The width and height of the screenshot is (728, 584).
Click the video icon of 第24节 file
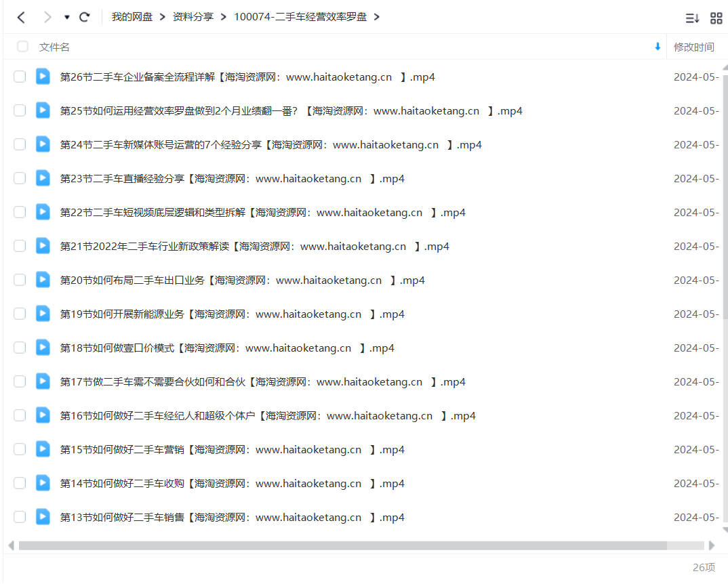point(43,144)
